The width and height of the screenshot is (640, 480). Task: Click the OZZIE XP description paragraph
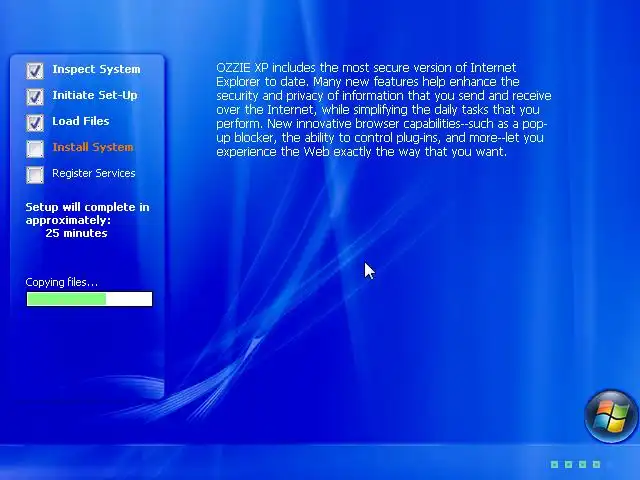384,109
